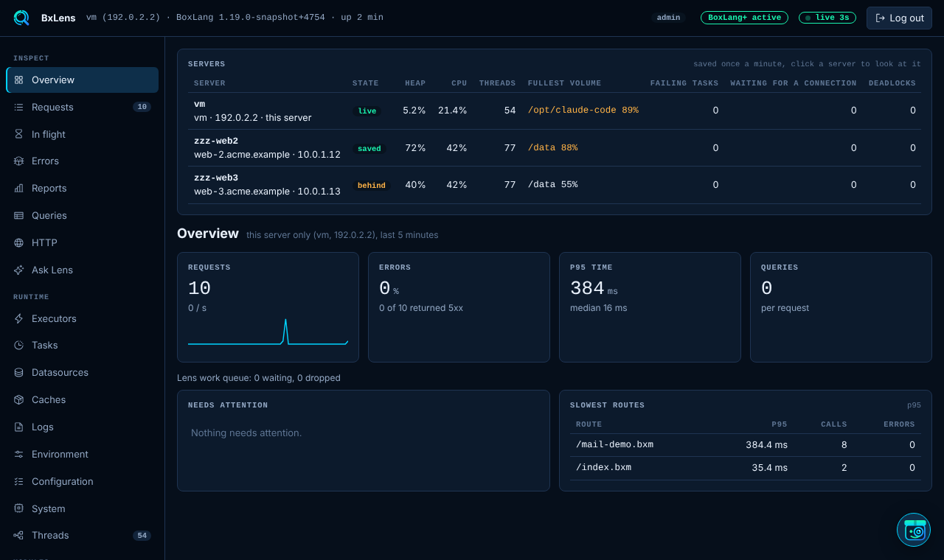Click the BoxLang+ active badge
This screenshot has height=560, width=944.
[744, 18]
